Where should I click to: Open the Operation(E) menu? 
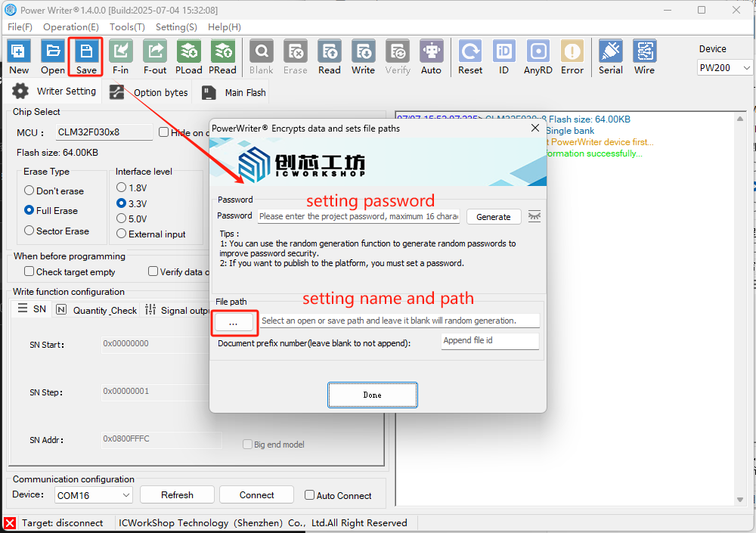tap(71, 27)
